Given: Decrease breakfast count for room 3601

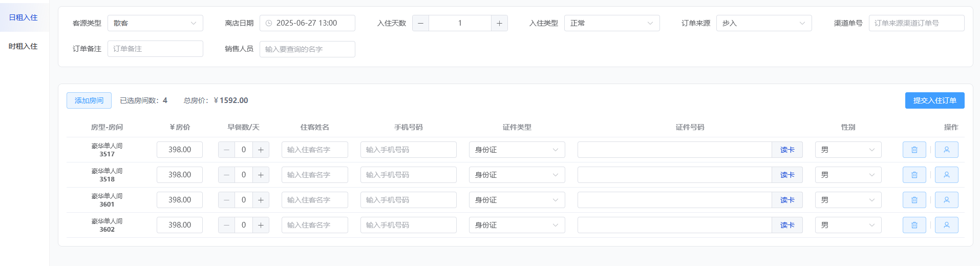Looking at the screenshot, I should pyautogui.click(x=227, y=200).
